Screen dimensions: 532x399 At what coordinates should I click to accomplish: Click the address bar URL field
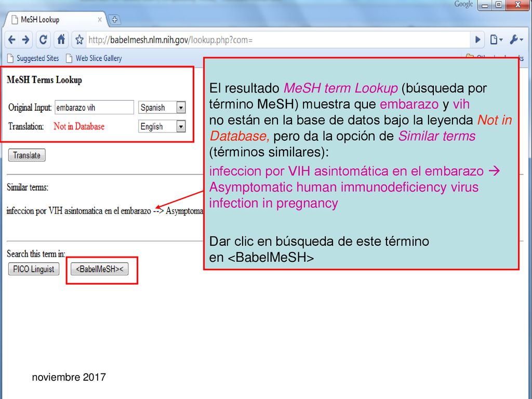pos(277,40)
